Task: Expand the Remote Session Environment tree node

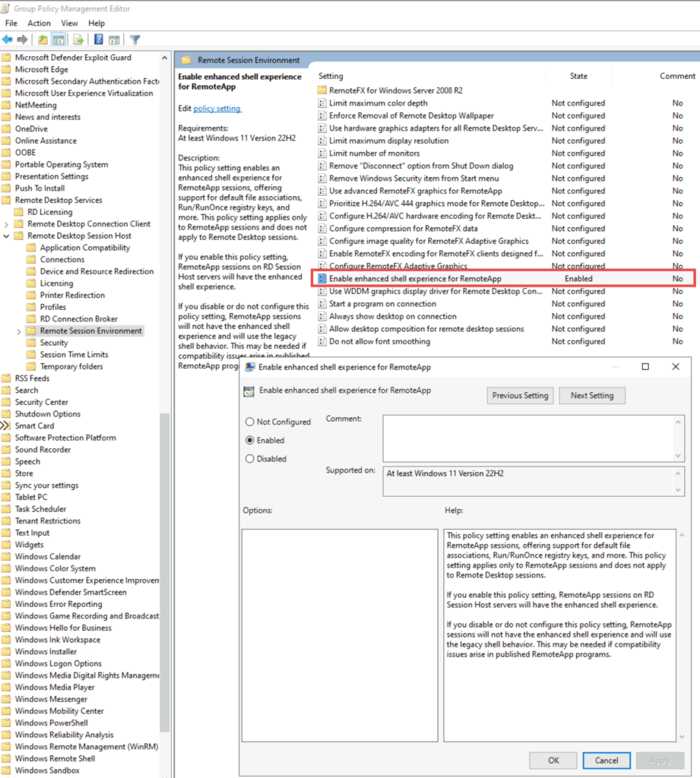Action: (19, 331)
